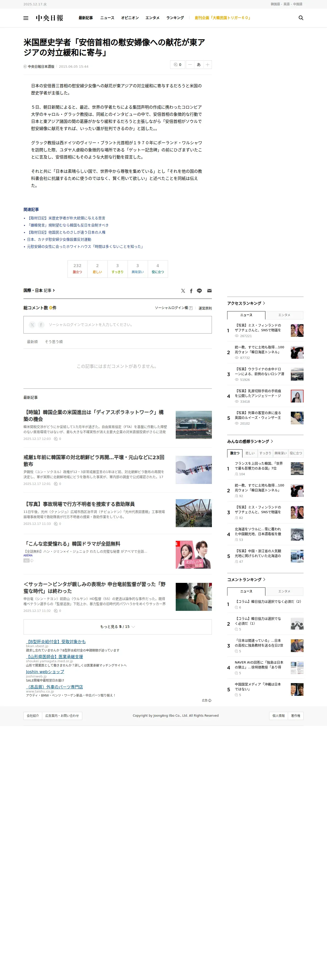
Task: Open headline ＜サッカー＞ビンタが親しみの表現か
Action: click(94, 587)
